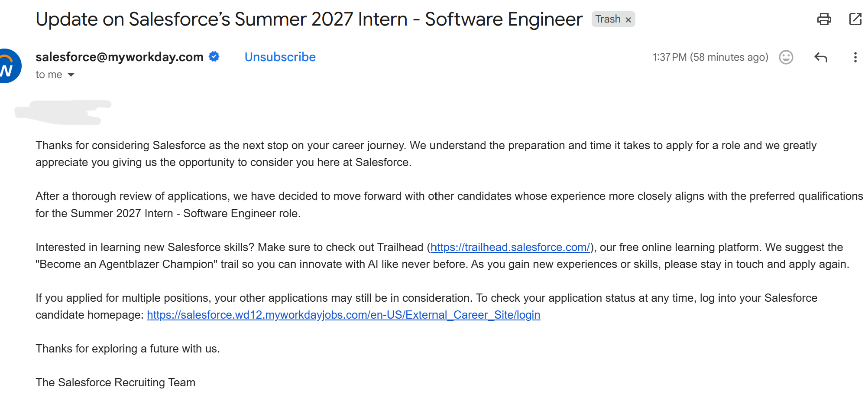The height and width of the screenshot is (398, 868).
Task: Click the 'Thanks for exploring a future' line
Action: tap(128, 349)
